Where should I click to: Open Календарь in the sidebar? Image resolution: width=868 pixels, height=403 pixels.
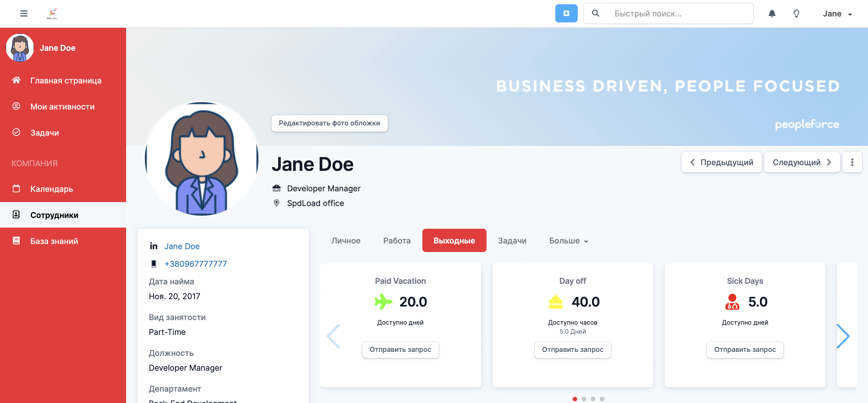(x=52, y=189)
